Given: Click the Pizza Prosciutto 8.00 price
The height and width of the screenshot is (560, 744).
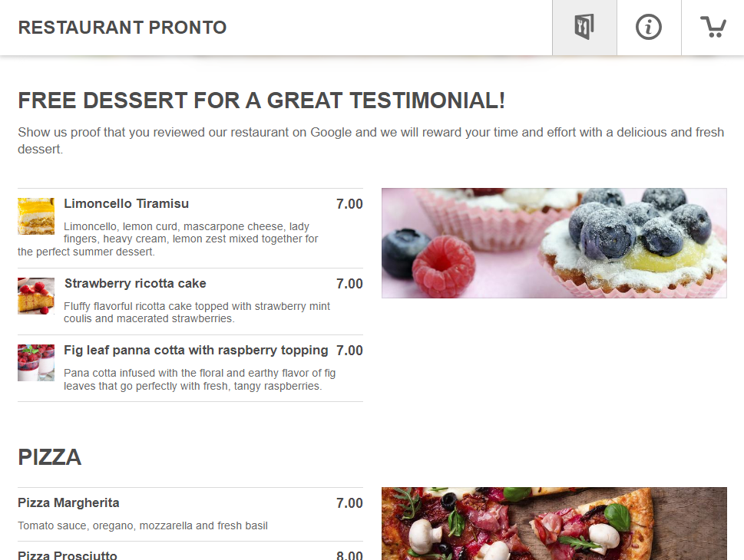Looking at the screenshot, I should click(349, 555).
